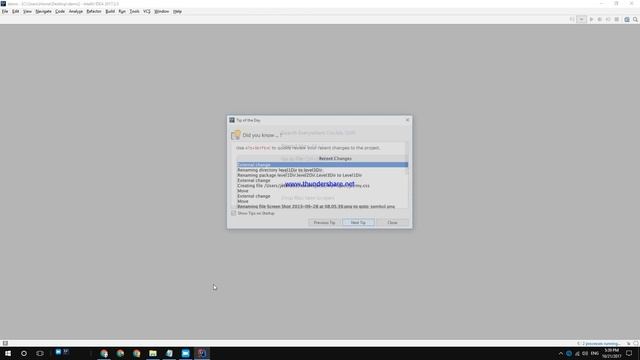The image size is (640, 360).
Task: Click the 'Renaming directory level1Dir' row
Action: [322, 170]
